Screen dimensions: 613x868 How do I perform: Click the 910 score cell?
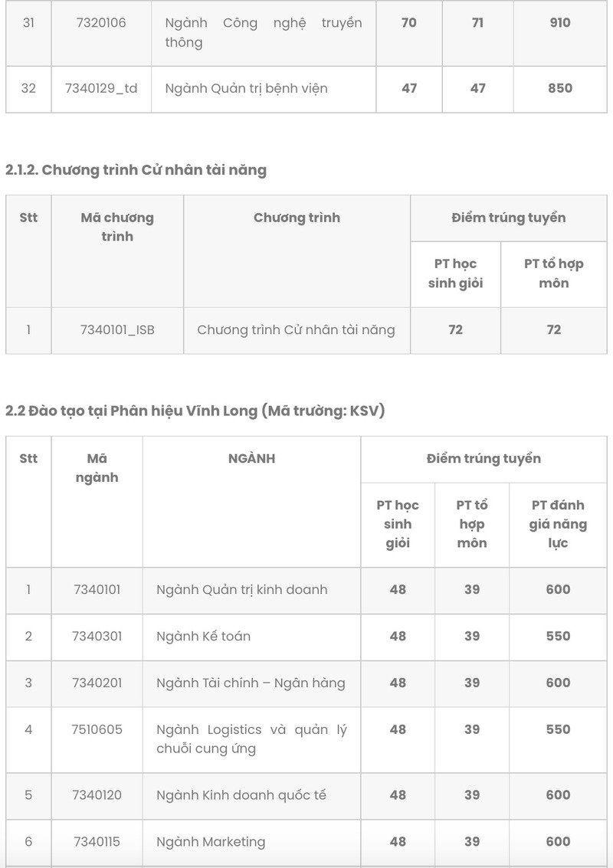(x=560, y=23)
